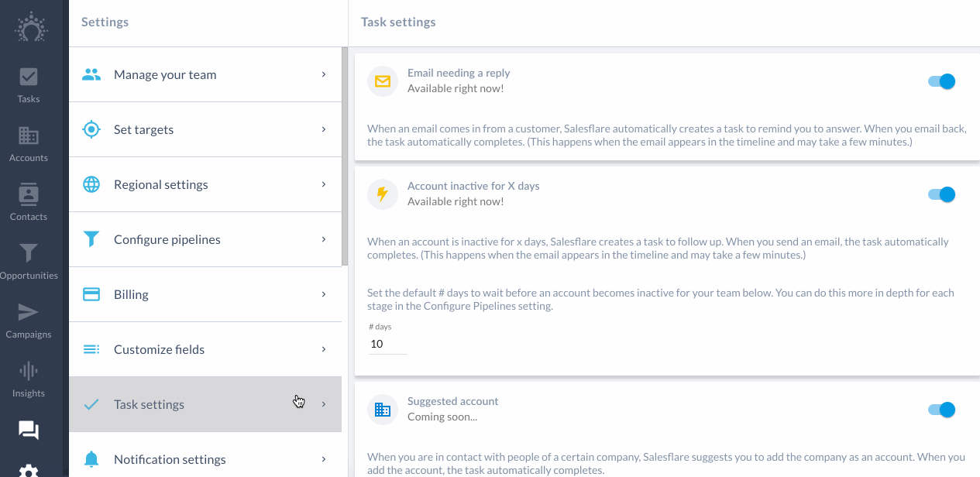
Task: Expand the Billing row chevron
Action: (x=324, y=294)
